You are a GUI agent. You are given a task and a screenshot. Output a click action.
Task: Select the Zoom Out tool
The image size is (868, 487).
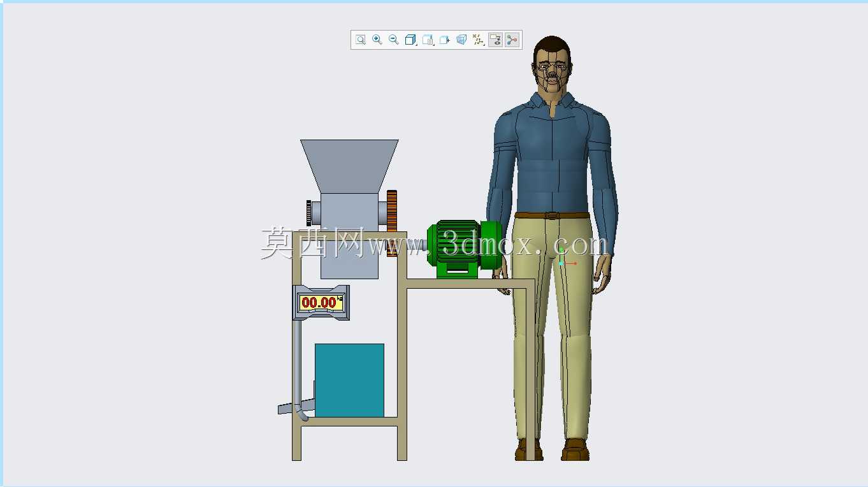tap(394, 40)
